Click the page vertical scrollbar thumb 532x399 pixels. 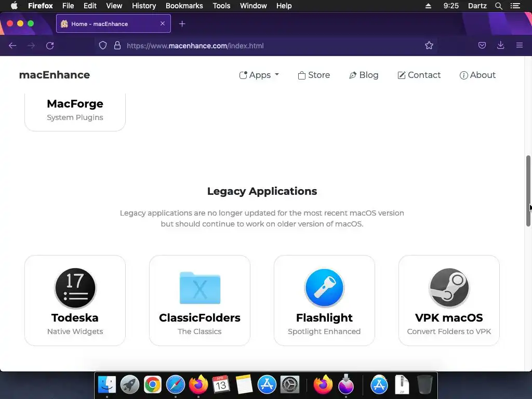528,191
